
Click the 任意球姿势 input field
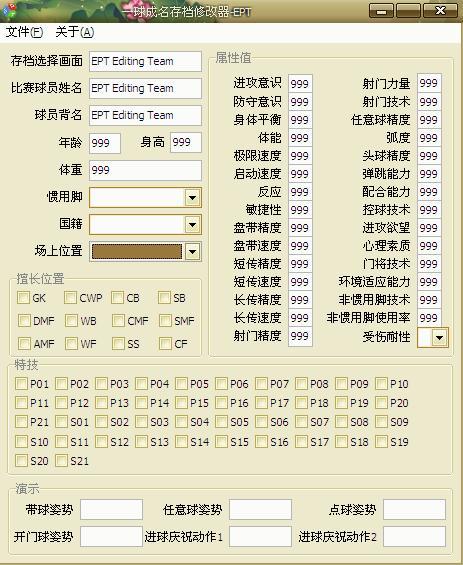(x=261, y=509)
